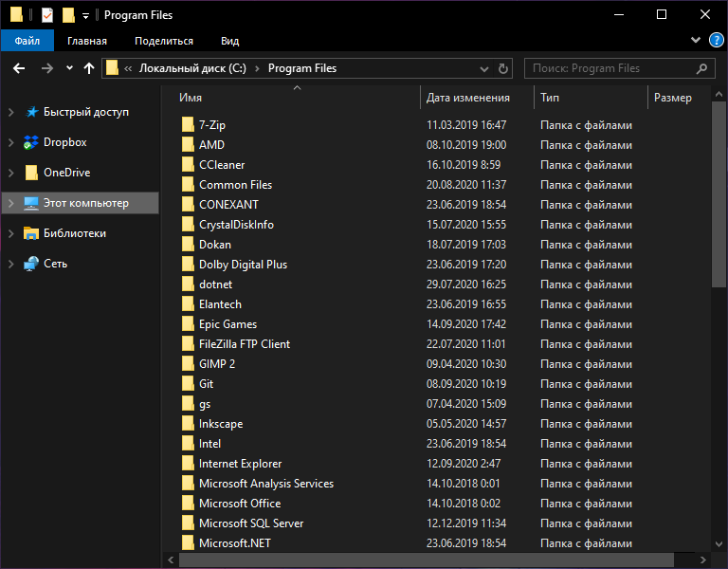The height and width of the screenshot is (569, 728).
Task: Select the 7-Zip folder icon
Action: tap(188, 125)
